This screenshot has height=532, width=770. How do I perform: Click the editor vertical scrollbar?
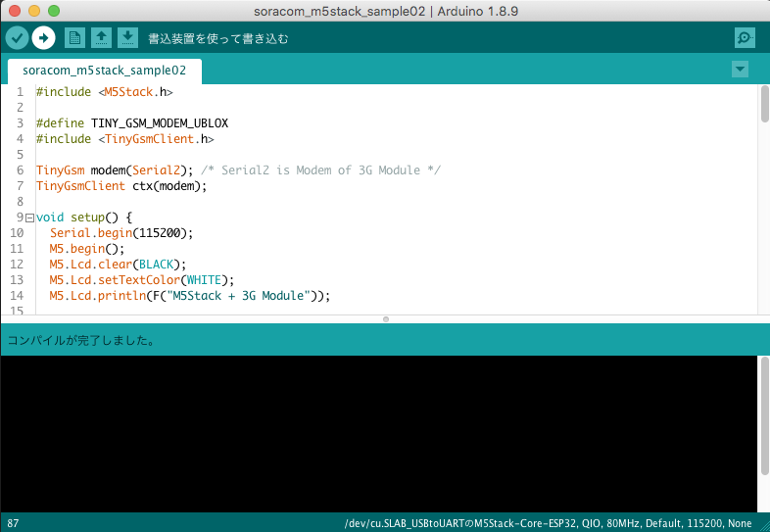pyautogui.click(x=764, y=104)
